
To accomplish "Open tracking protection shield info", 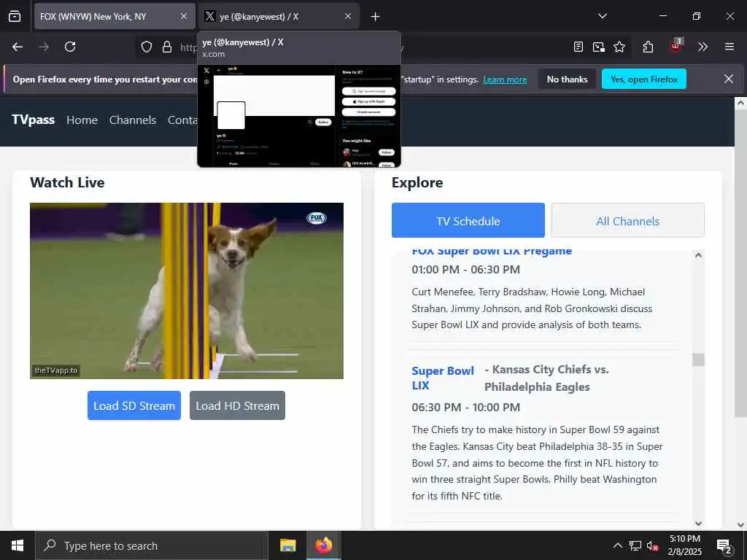I will tap(147, 47).
